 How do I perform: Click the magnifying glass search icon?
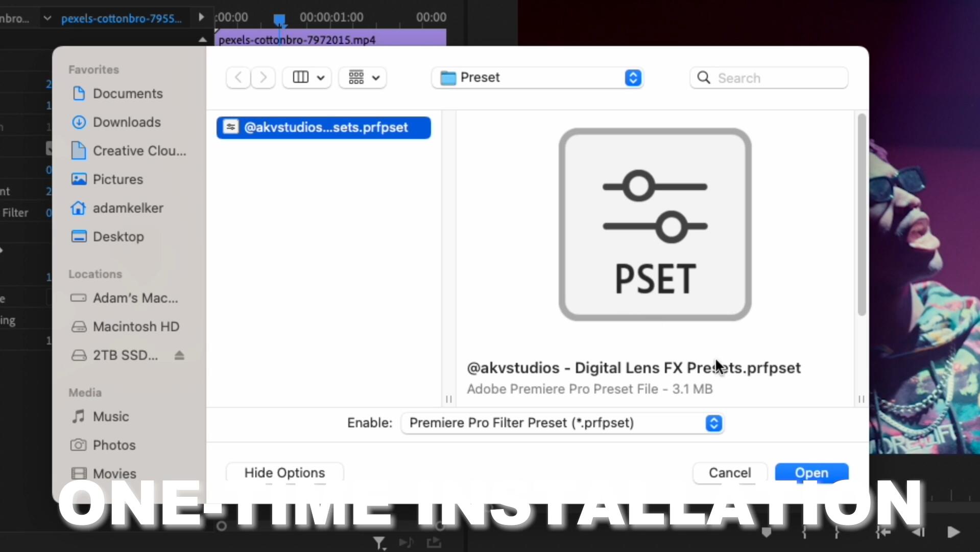[704, 78]
